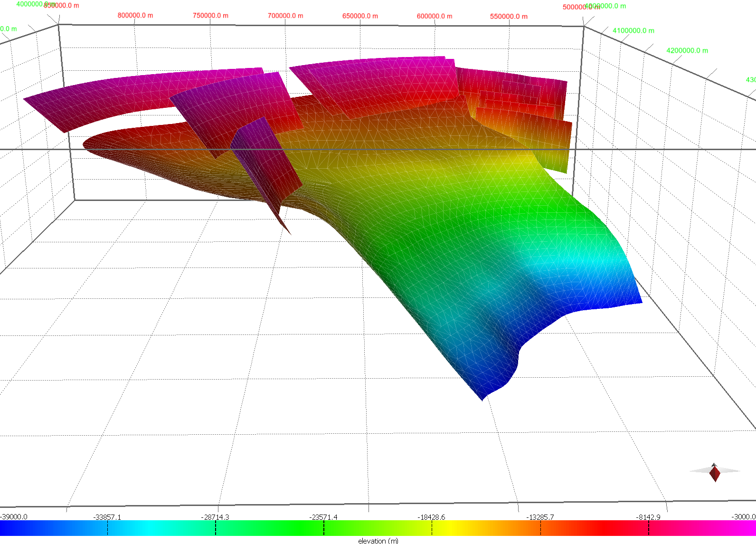Click the -3000.0 color bar label
Image resolution: width=756 pixels, height=544 pixels.
click(744, 516)
